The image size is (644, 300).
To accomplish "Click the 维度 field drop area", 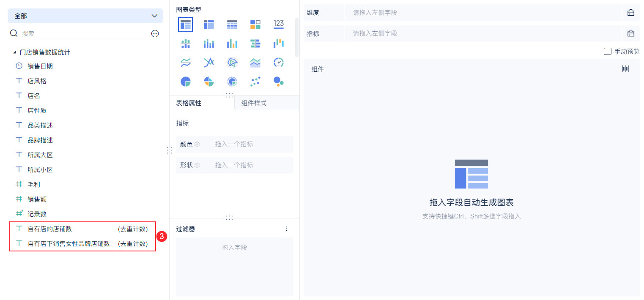I will coord(483,13).
